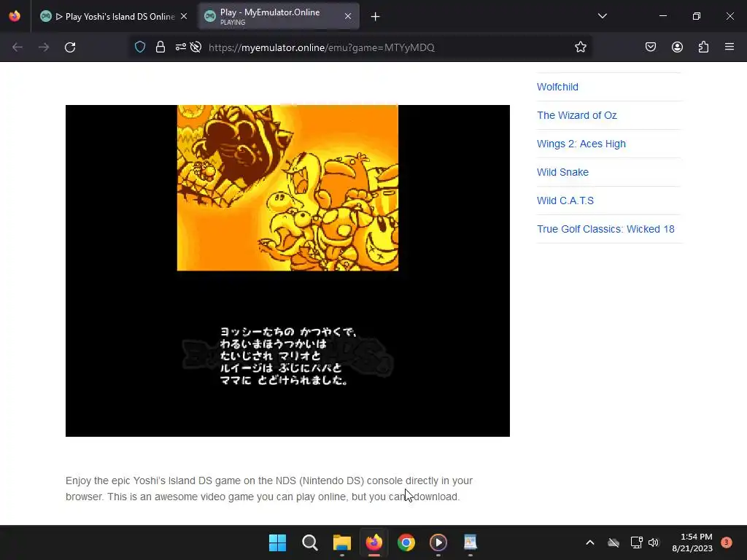Close the Play Yoshi's Island DS tab
This screenshot has width=747, height=560.
pyautogui.click(x=184, y=16)
